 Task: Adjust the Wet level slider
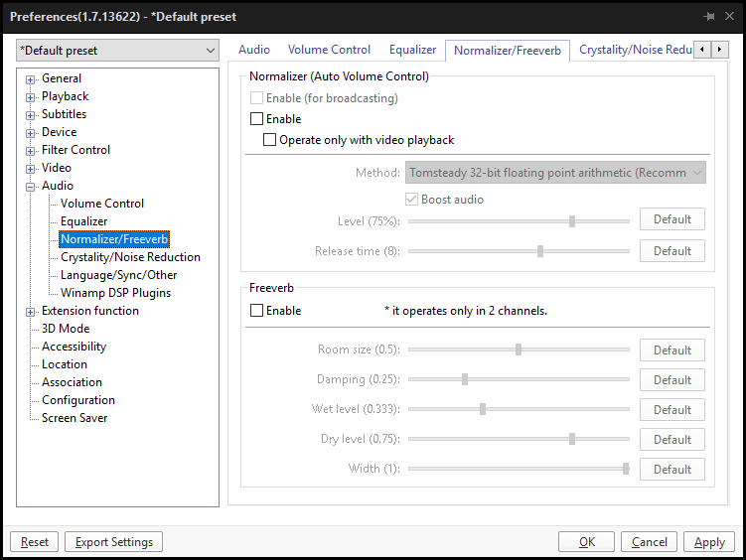click(x=483, y=409)
